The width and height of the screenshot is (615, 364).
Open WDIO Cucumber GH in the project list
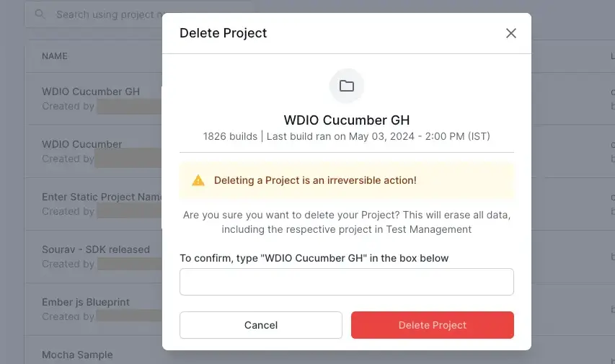coord(91,92)
